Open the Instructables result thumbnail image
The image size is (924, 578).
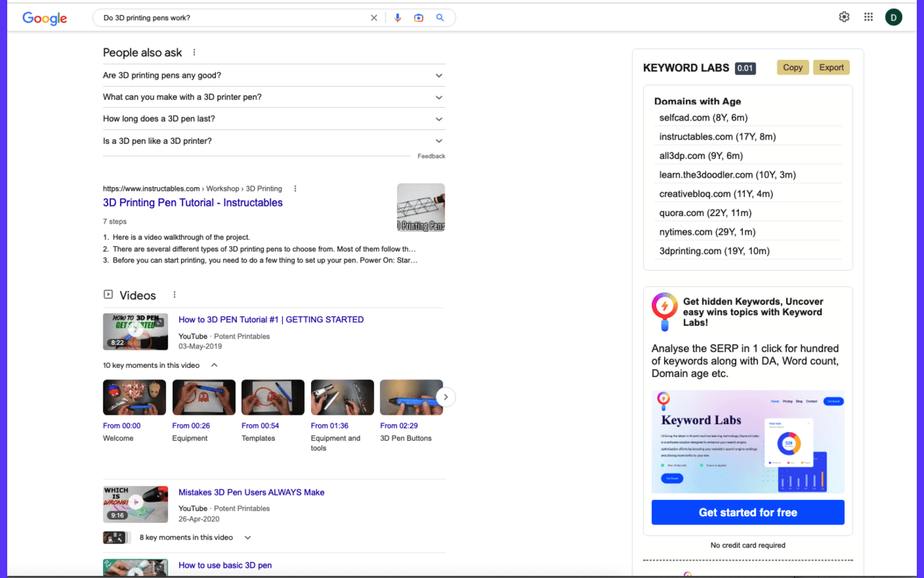421,207
